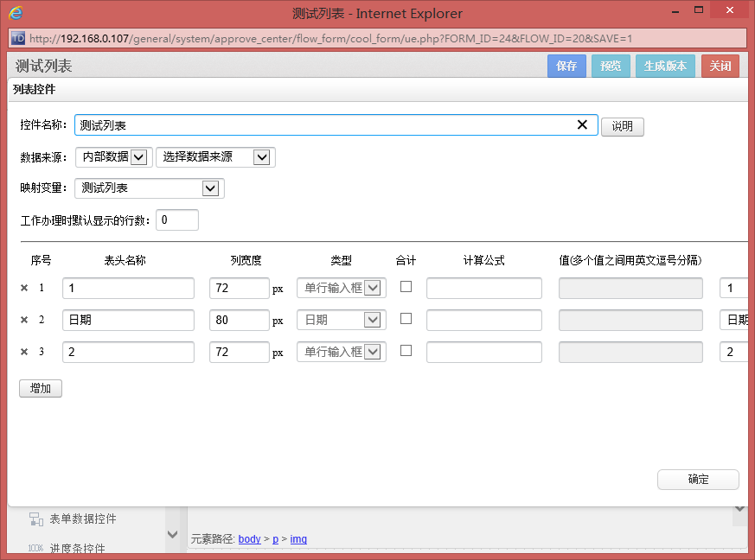Check the 合计 box for row 3

(406, 350)
